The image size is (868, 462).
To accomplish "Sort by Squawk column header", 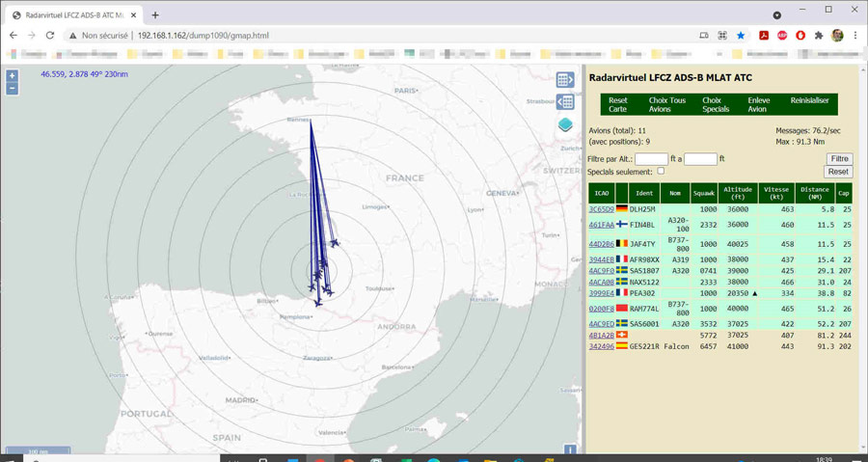I will [x=704, y=193].
